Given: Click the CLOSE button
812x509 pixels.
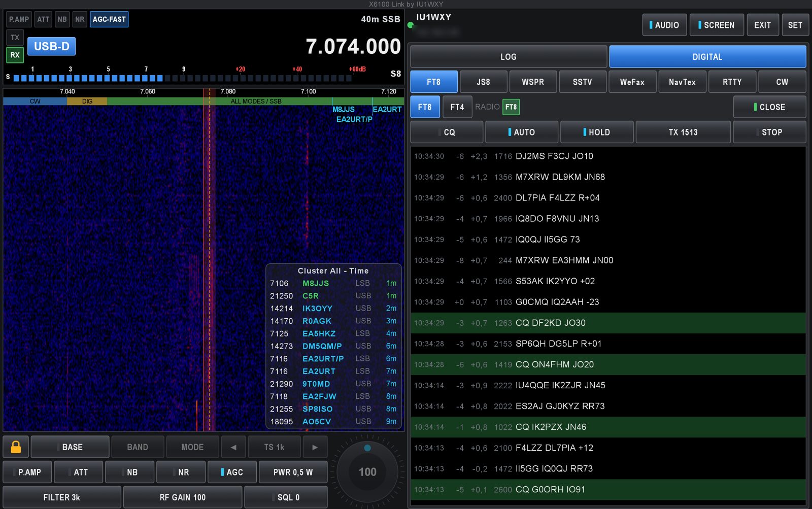Looking at the screenshot, I should tap(769, 107).
